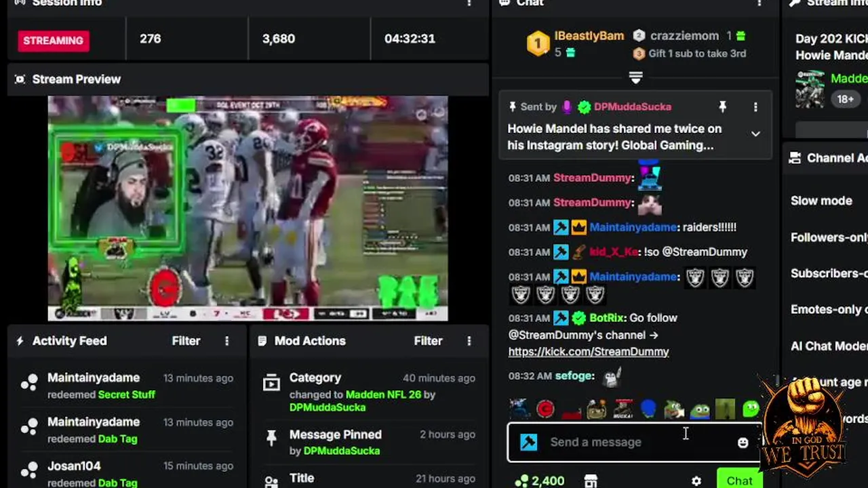Open the Mod Actions Filter dropdown
868x488 pixels.
point(428,341)
